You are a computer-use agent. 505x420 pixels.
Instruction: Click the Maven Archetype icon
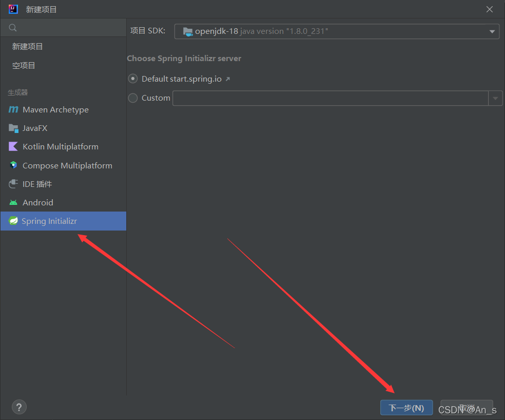[13, 109]
